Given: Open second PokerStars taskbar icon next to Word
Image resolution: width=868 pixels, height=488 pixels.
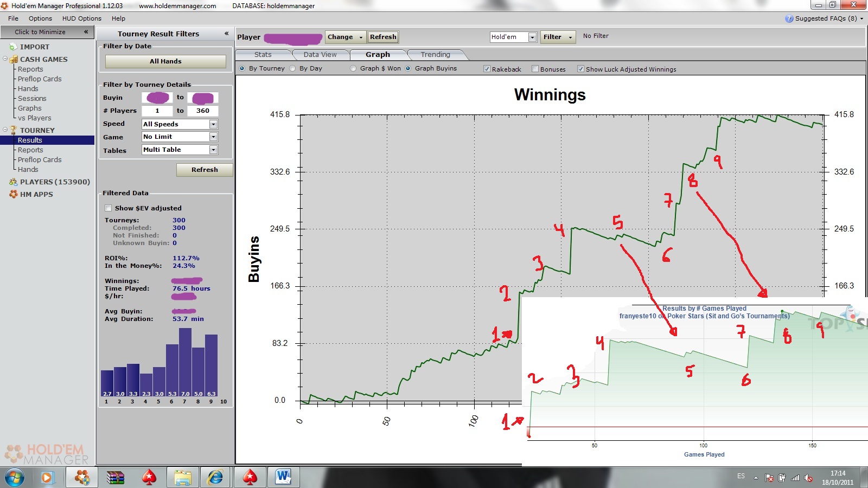Looking at the screenshot, I should click(250, 478).
